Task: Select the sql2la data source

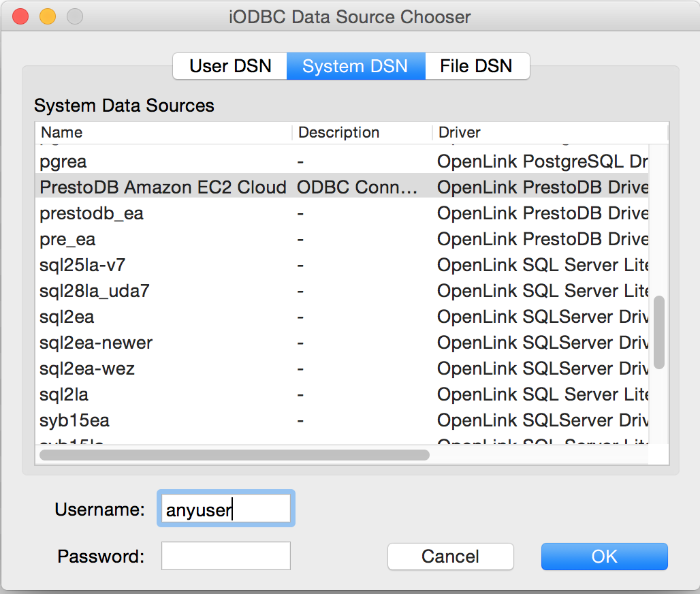Action: [342, 394]
